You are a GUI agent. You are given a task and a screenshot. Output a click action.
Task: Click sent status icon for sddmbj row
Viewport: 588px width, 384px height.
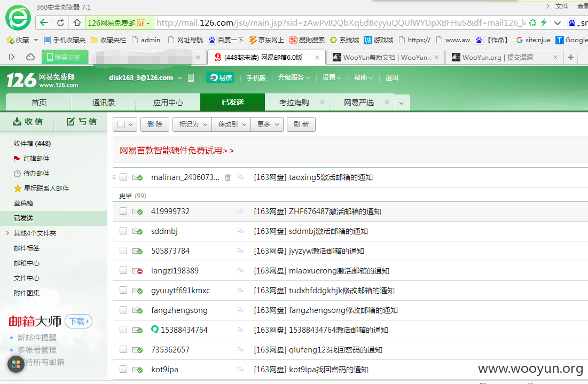[137, 231]
